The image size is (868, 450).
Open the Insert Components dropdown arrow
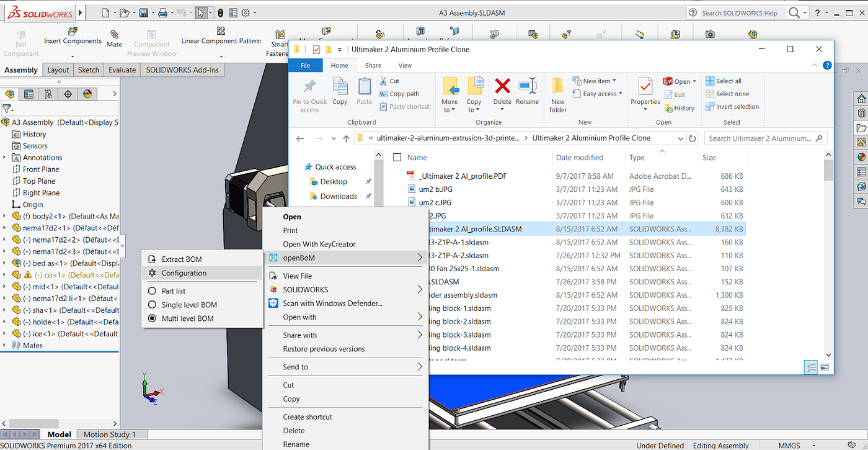coord(73,56)
